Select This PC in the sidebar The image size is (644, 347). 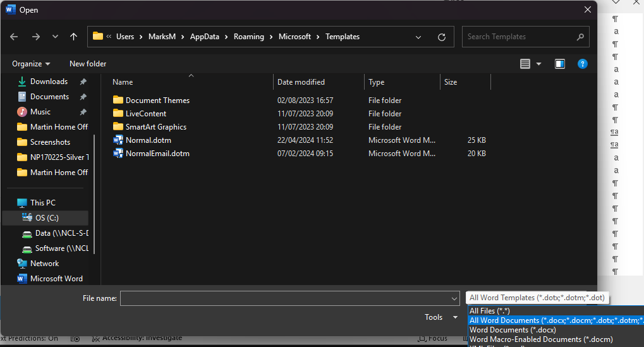(42, 202)
